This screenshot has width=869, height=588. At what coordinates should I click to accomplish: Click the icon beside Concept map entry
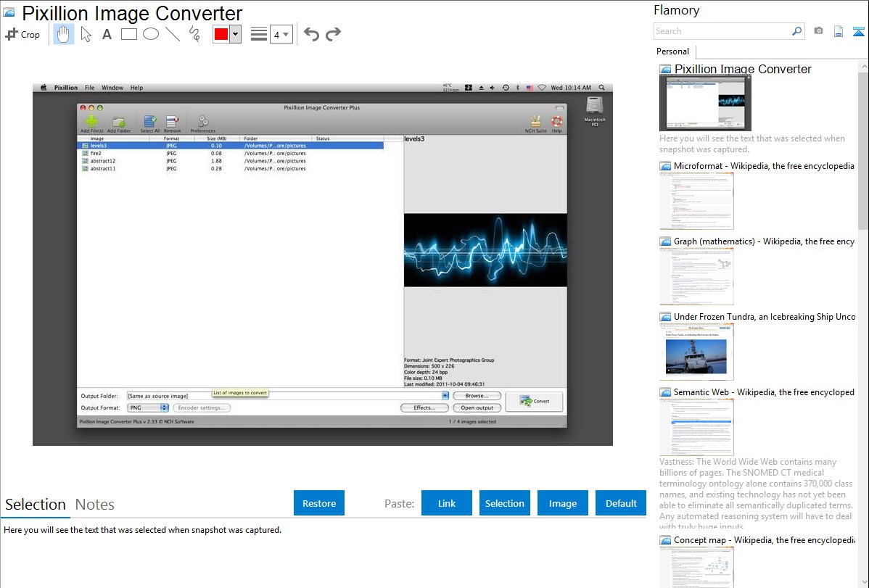[x=665, y=539]
